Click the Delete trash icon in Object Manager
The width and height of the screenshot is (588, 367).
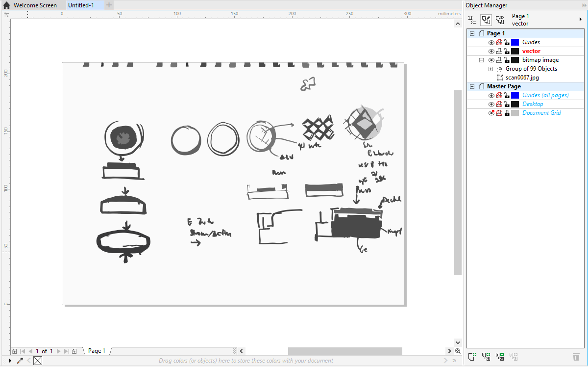576,357
